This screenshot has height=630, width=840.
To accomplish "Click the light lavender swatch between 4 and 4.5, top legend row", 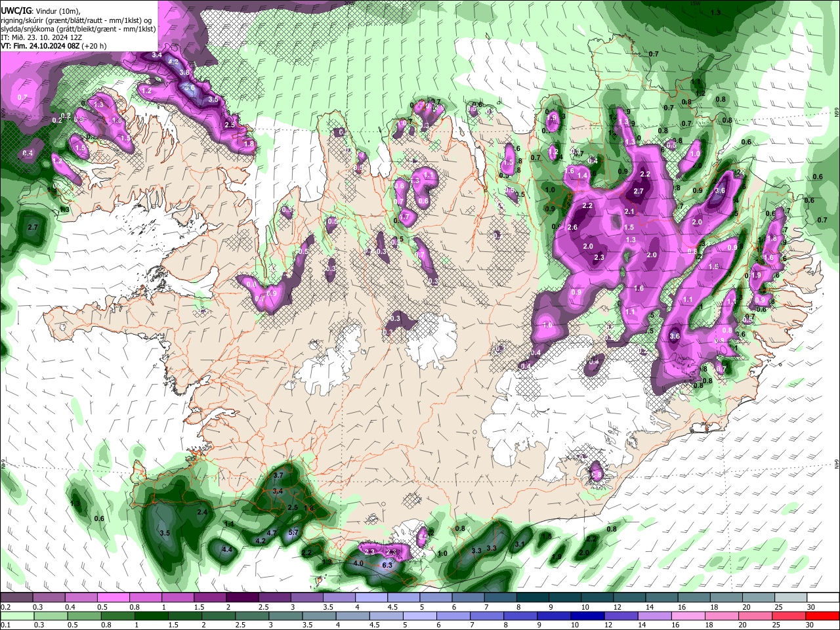I will pos(371,597).
